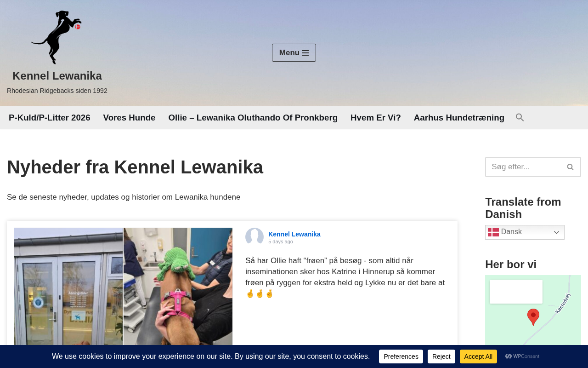Image resolution: width=588 pixels, height=368 pixels.
Task: Toggle the hamburger Menu button
Action: (294, 52)
